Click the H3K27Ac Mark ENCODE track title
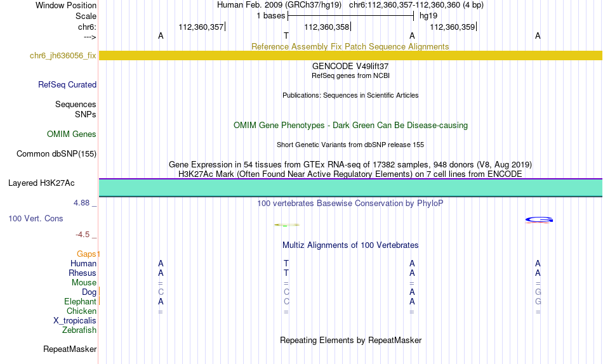Viewport: 603px width, 364px height. point(350,174)
